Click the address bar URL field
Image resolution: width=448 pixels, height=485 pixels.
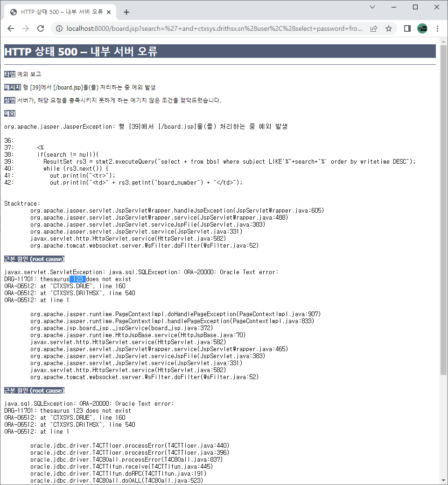click(214, 29)
